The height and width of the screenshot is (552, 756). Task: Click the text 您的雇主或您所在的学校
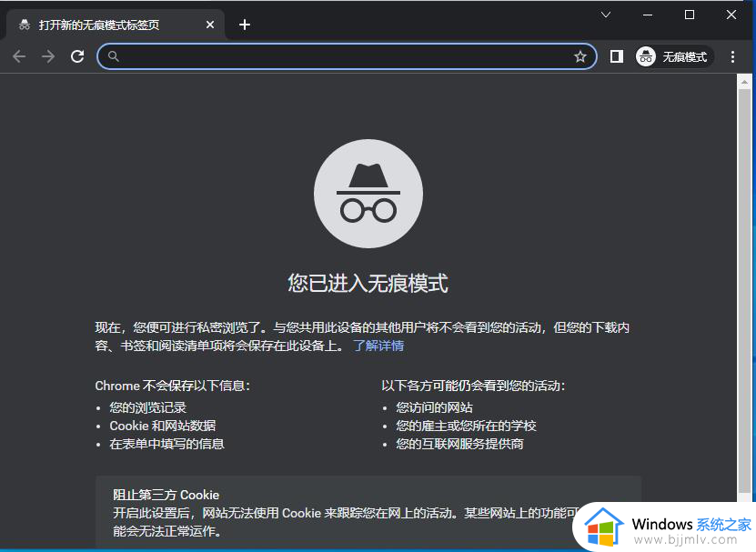point(466,426)
